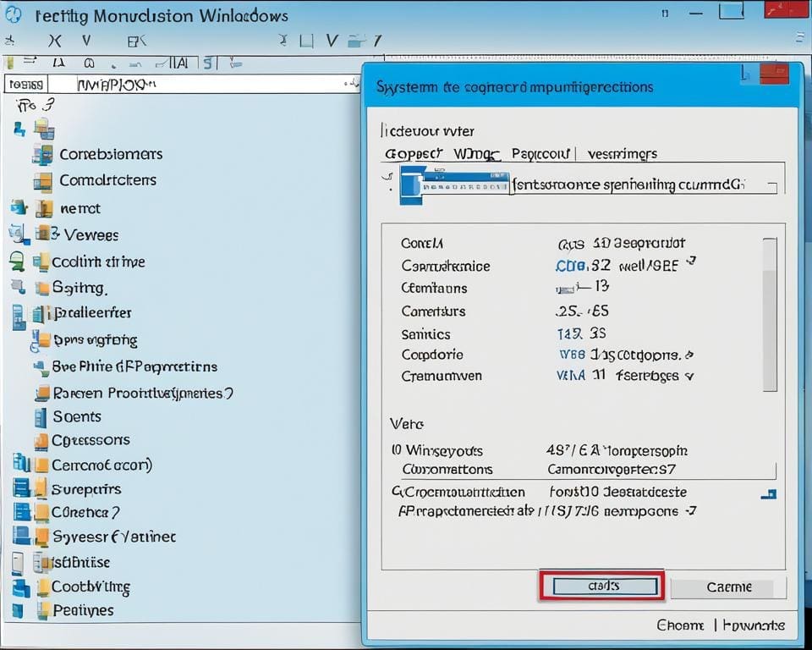Select the "Cootbvrlimg" tree item
This screenshot has width=812, height=650.
91,587
